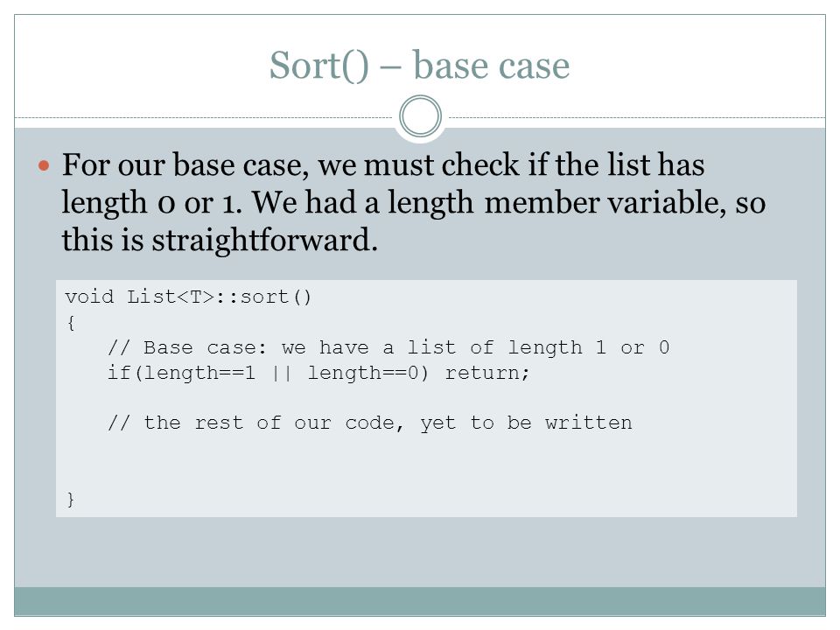840x630 pixels.
Task: Click the word "straightforward" in the bullet
Action: pos(261,240)
